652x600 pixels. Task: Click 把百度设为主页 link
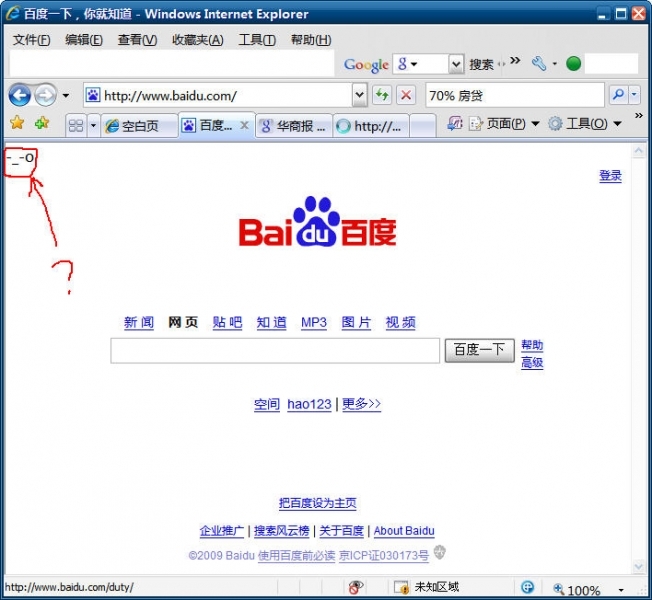(318, 503)
